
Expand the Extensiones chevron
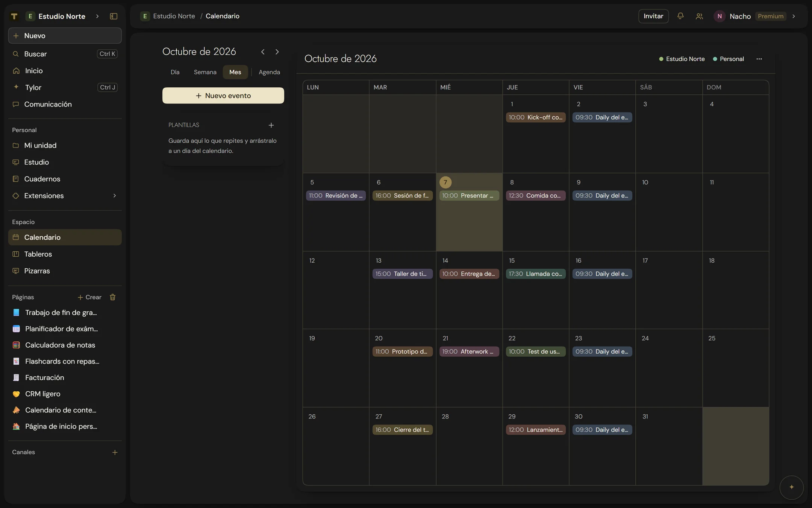coord(115,196)
